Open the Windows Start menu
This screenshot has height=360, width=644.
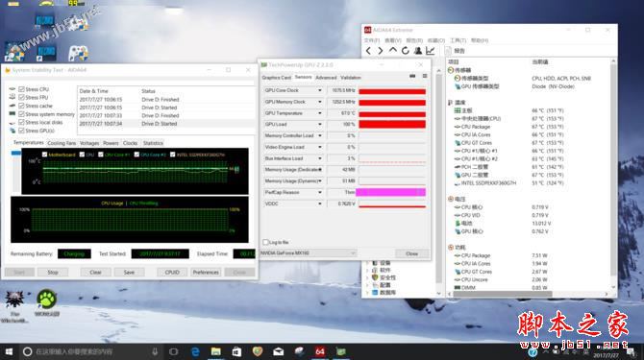coord(9,351)
